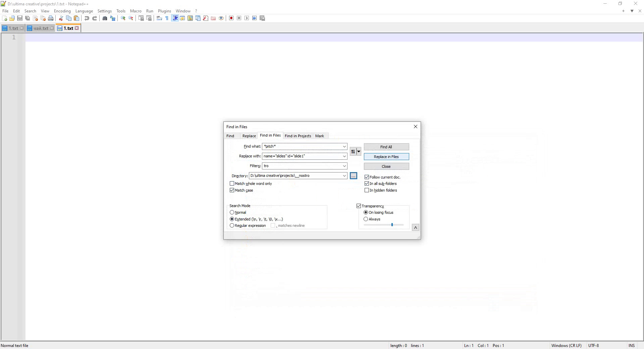Cut selection with scissors icon
Viewport: 644px width, 349px height.
[61, 18]
